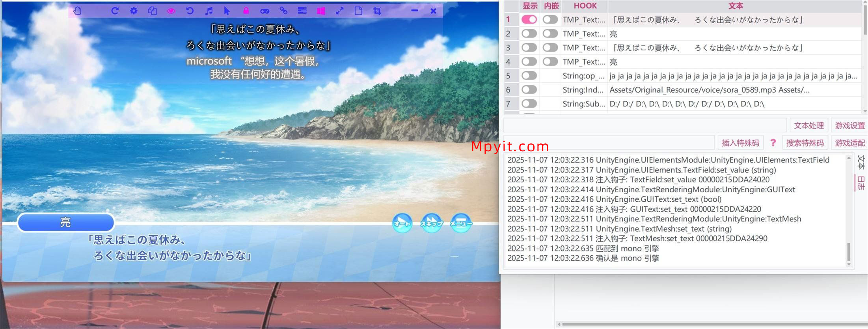868x329 pixels.
Task: Click the gamepad game-selection icon
Action: point(264,11)
